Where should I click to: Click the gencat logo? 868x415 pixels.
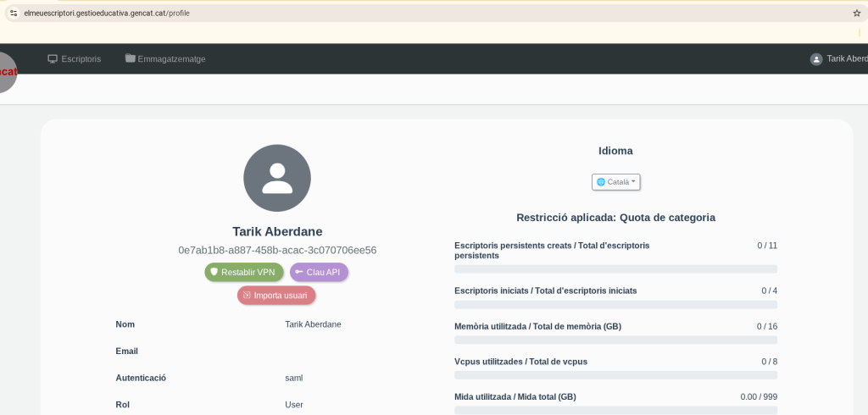point(7,71)
